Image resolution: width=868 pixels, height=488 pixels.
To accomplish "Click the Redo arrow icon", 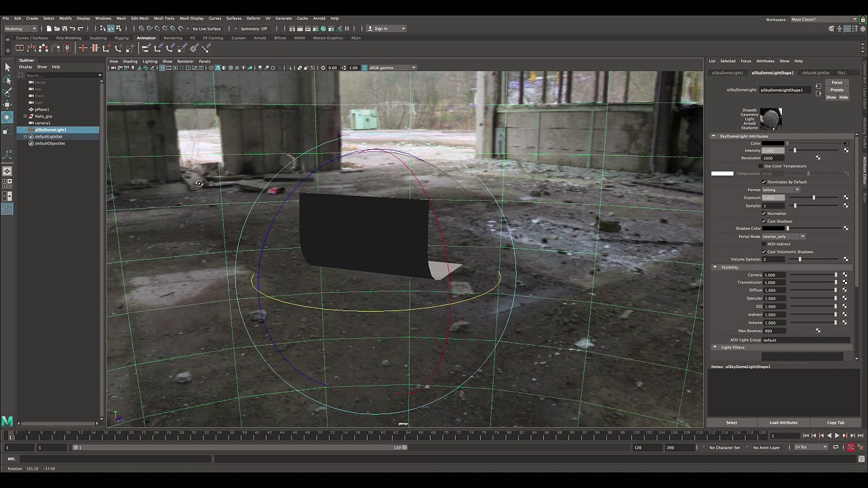I will click(x=80, y=28).
